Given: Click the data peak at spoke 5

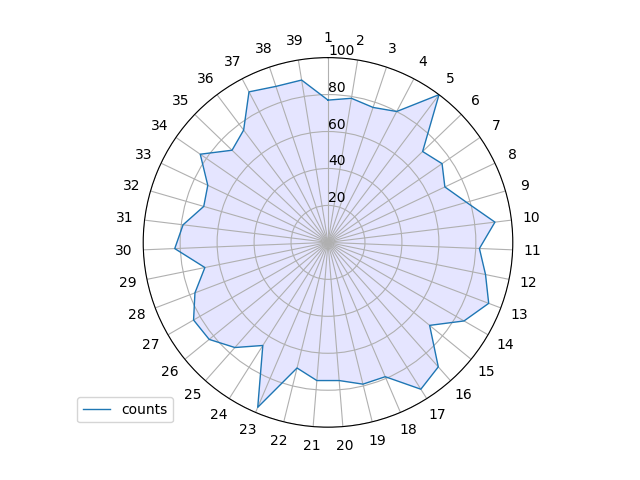Looking at the screenshot, I should click(438, 96).
